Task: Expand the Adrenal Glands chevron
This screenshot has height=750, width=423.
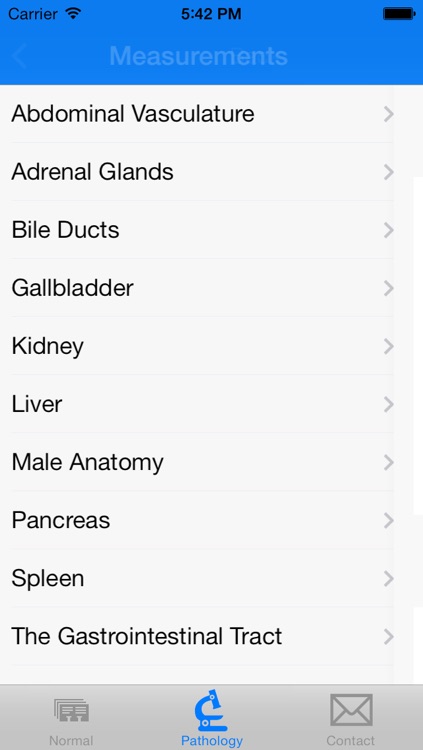Action: click(389, 172)
